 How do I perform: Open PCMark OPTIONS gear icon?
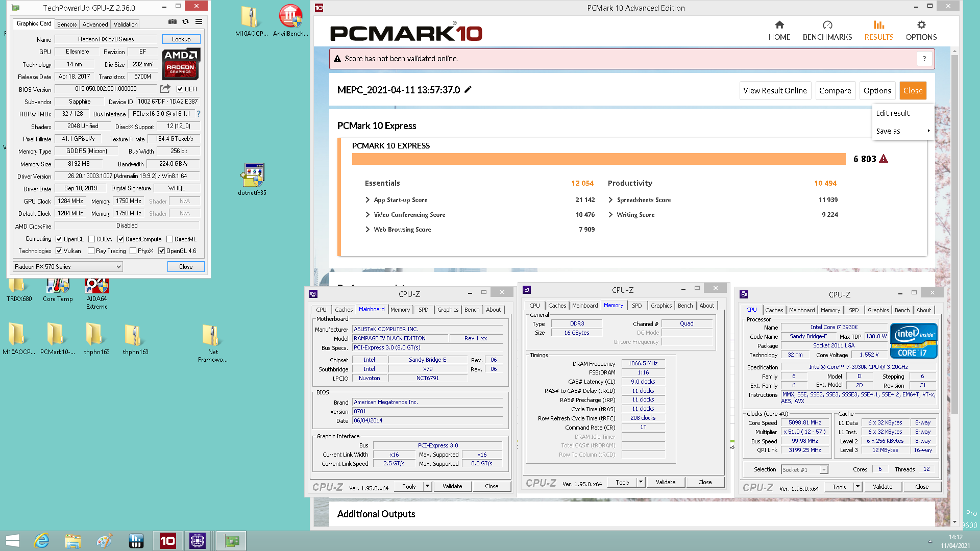[x=921, y=31]
